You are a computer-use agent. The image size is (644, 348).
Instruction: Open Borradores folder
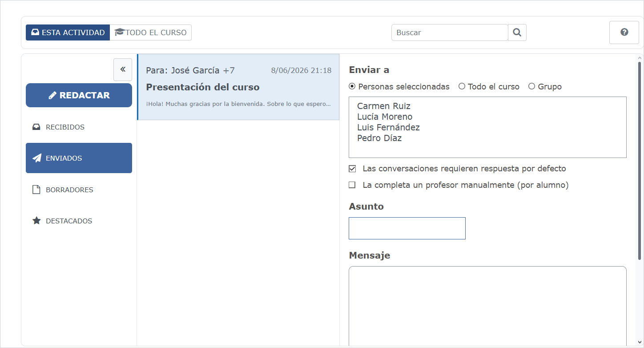[x=79, y=190]
